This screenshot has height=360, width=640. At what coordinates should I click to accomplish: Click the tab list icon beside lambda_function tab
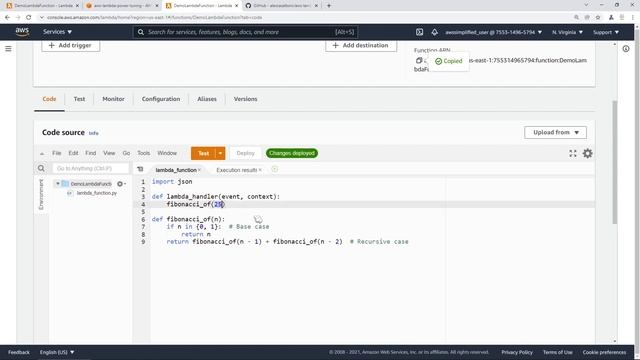pos(140,169)
